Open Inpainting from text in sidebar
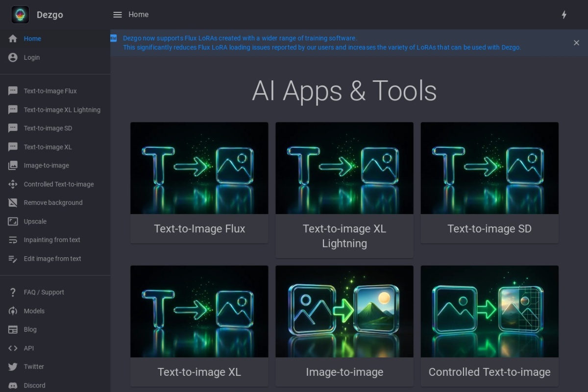The image size is (588, 392). pos(51,240)
